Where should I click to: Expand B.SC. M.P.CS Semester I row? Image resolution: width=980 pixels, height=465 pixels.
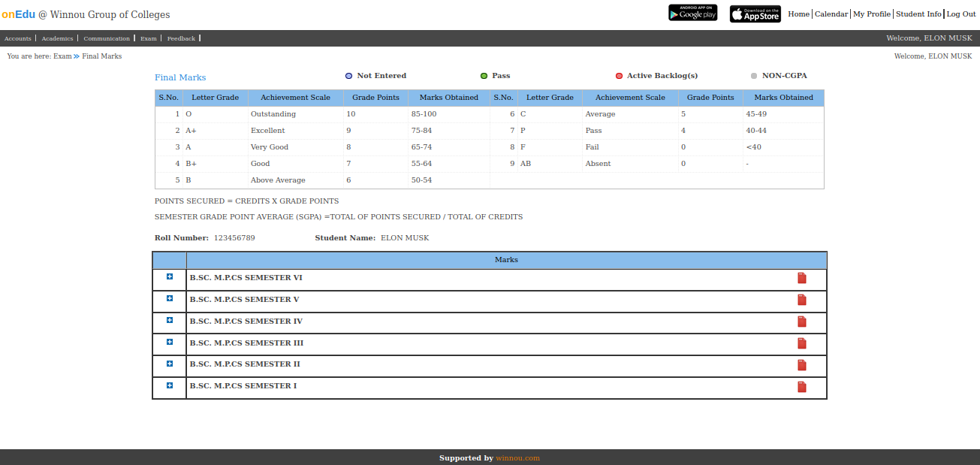[170, 385]
